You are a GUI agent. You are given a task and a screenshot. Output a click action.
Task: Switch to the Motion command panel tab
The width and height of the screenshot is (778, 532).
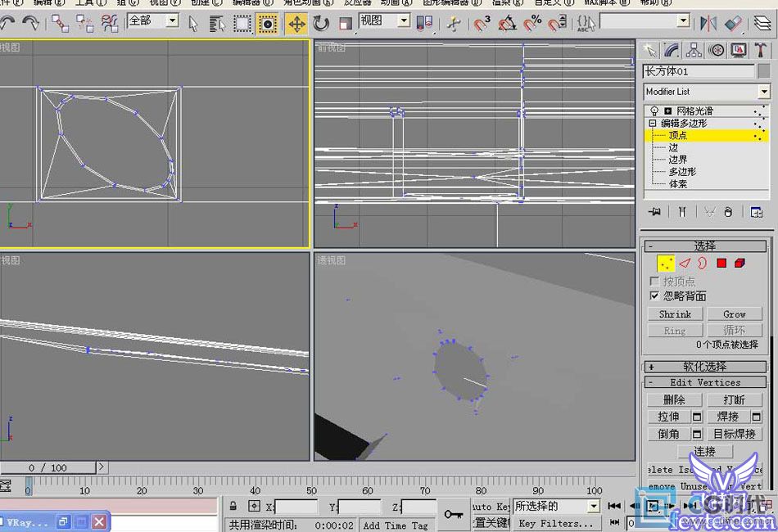click(717, 50)
